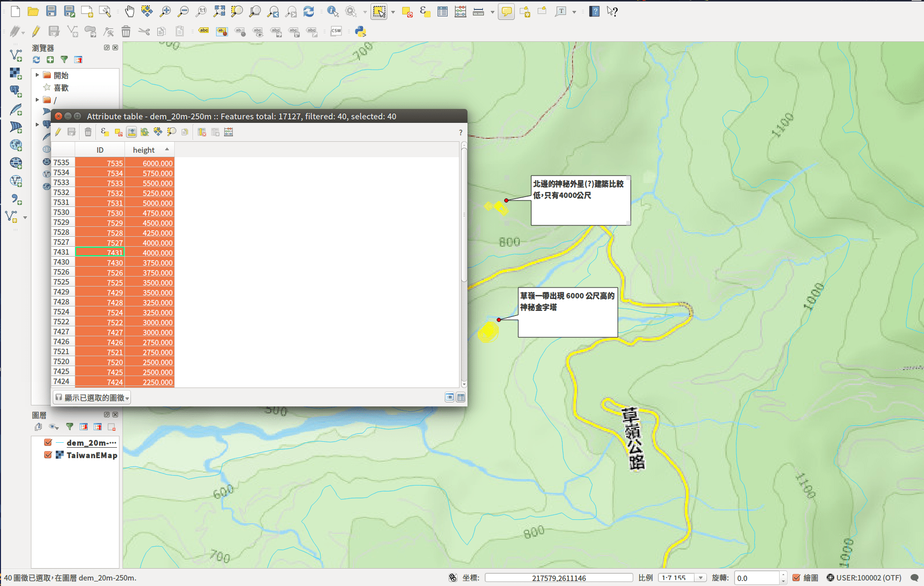The height and width of the screenshot is (586, 924).
Task: Click the Measure Line ruler tool
Action: (x=478, y=11)
